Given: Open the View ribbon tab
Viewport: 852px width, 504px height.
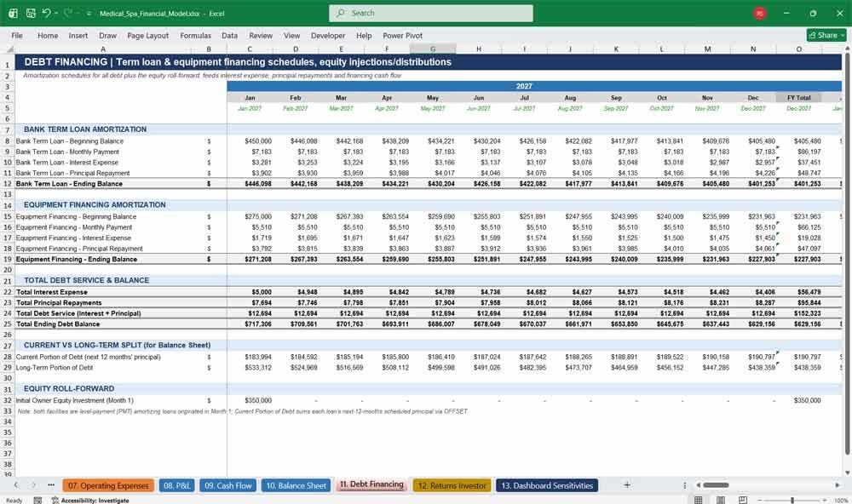Looking at the screenshot, I should [x=291, y=35].
